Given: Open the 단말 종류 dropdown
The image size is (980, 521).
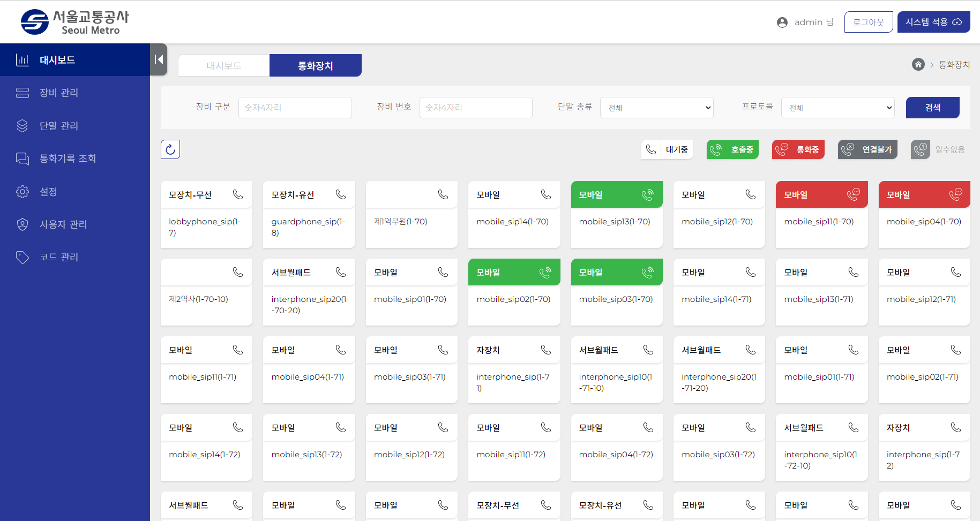Looking at the screenshot, I should (657, 108).
